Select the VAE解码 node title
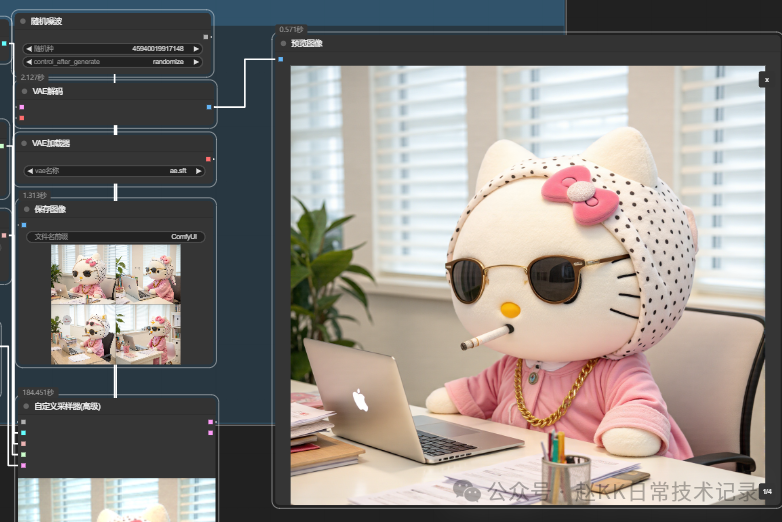 coord(47,91)
